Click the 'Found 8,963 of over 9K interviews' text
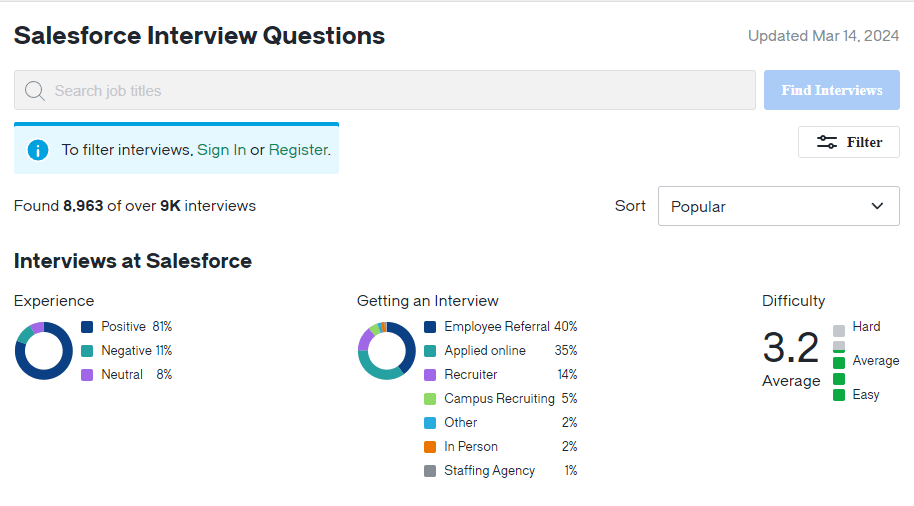 point(135,206)
